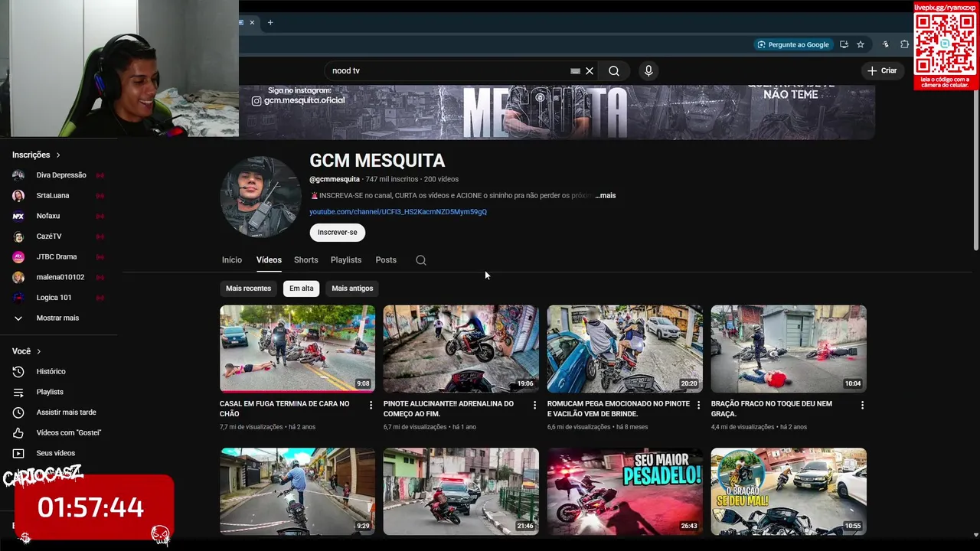Bookmark page with the star icon
Viewport: 980px width, 551px height.
(x=861, y=44)
